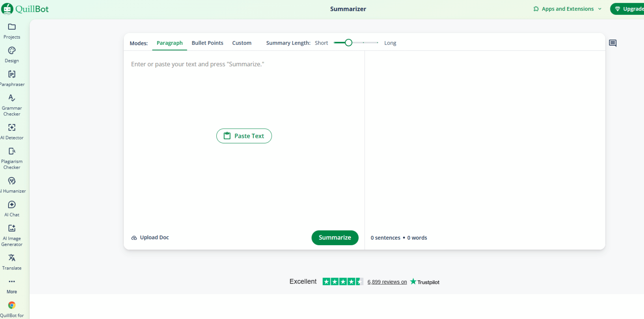Click the Summarizer page title

click(348, 9)
